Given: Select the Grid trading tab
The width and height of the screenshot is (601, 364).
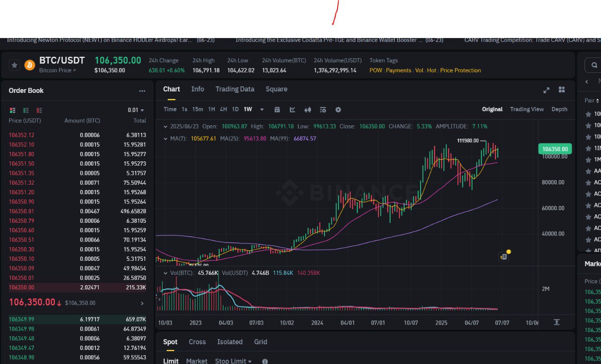Looking at the screenshot, I should click(261, 342).
